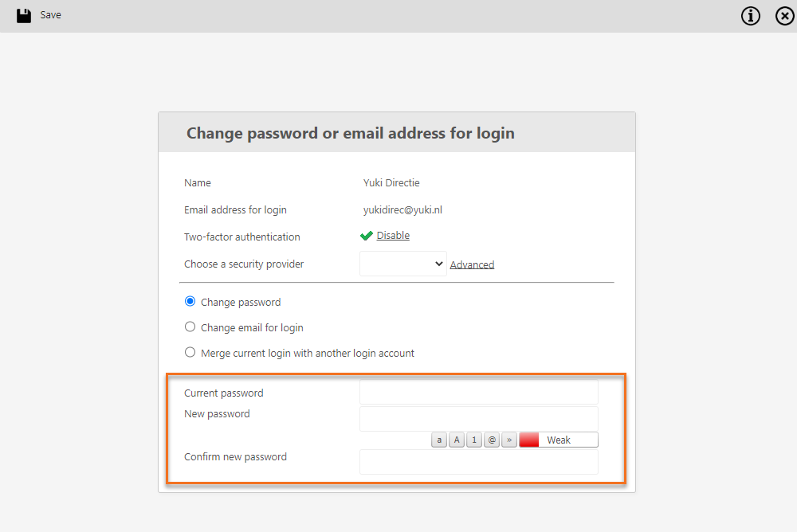
Task: Click the '»' password length rule indicator
Action: point(509,439)
